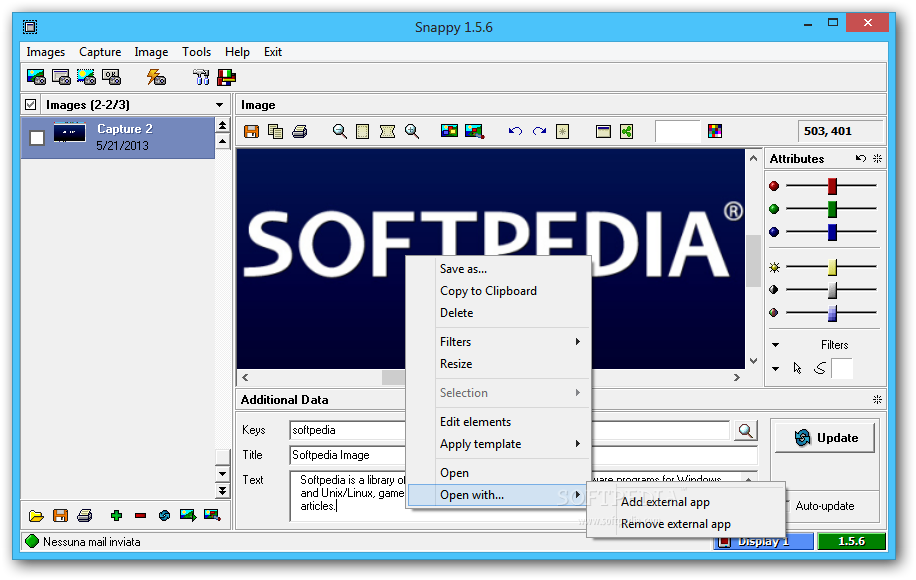
Task: Click the green channel slider handle
Action: tap(832, 209)
